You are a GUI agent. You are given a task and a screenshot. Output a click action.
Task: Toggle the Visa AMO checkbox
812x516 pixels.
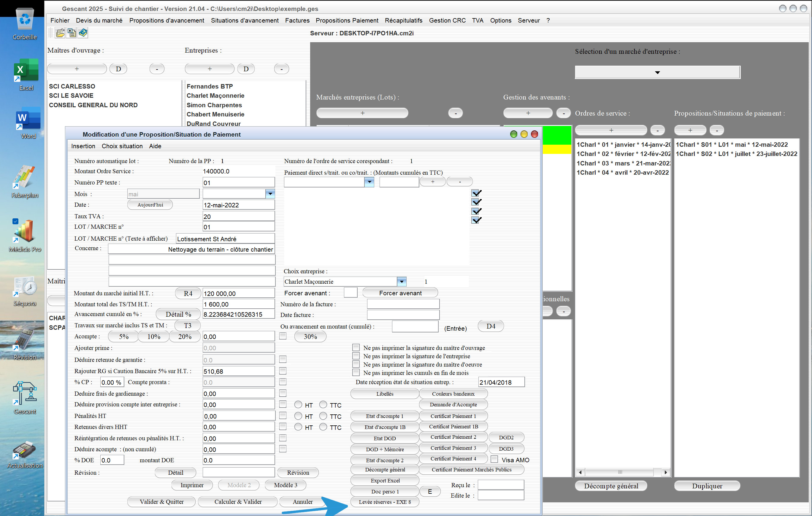click(x=494, y=459)
